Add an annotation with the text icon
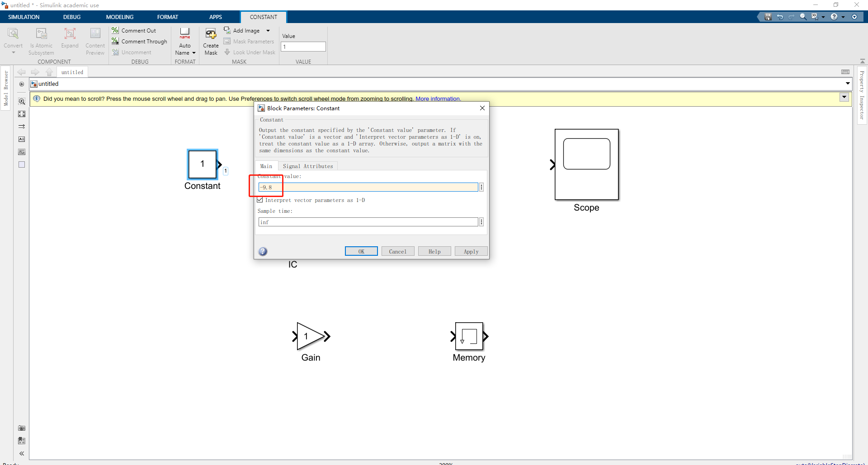The image size is (868, 465). (x=22, y=139)
